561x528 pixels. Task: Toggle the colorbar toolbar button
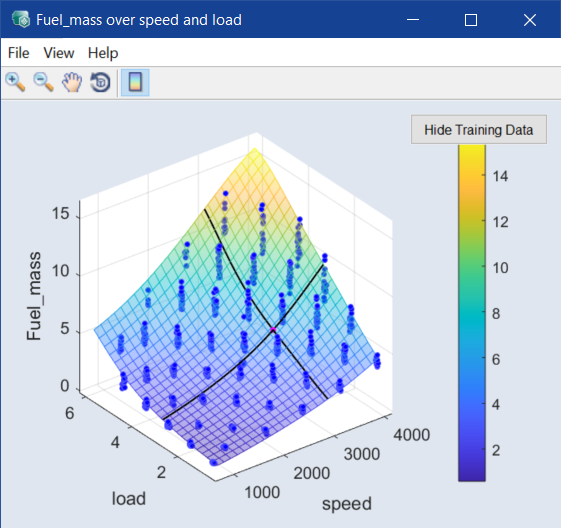point(135,83)
